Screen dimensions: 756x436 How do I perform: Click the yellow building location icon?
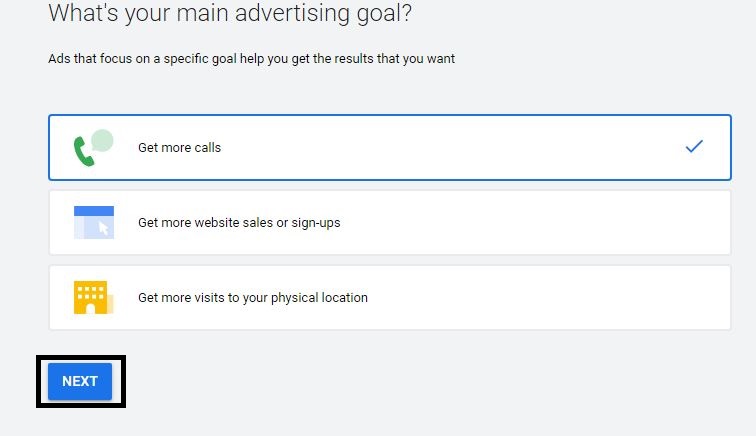click(x=91, y=297)
